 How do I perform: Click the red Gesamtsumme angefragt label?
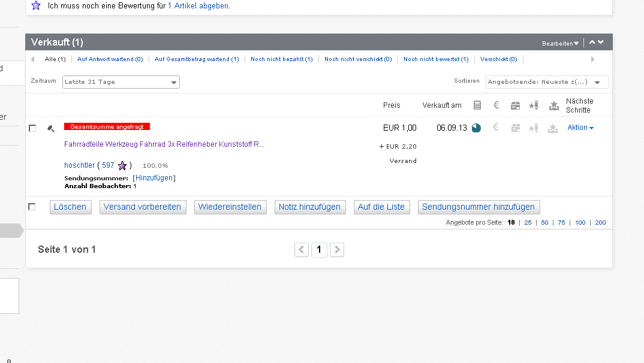click(x=107, y=127)
